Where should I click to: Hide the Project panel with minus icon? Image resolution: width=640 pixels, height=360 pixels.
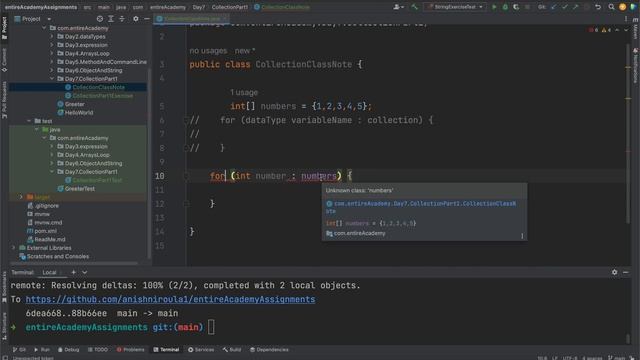147,19
